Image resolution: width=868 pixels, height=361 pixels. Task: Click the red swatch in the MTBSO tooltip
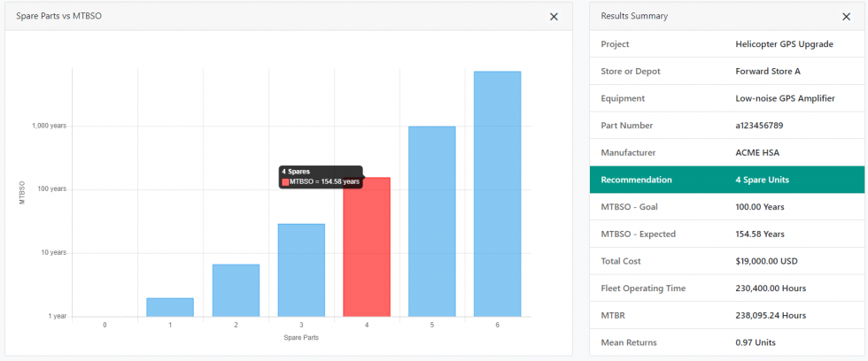point(285,181)
